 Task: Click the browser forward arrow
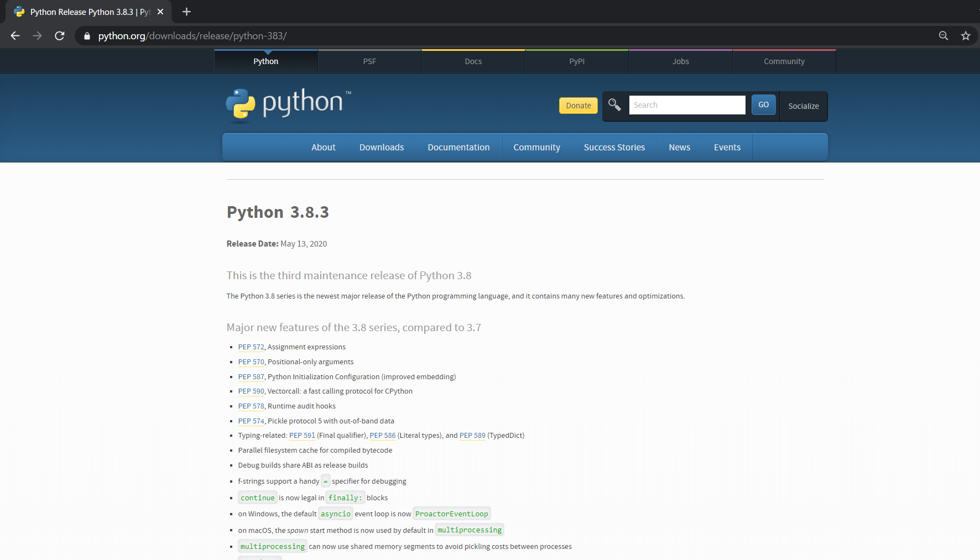pyautogui.click(x=37, y=35)
